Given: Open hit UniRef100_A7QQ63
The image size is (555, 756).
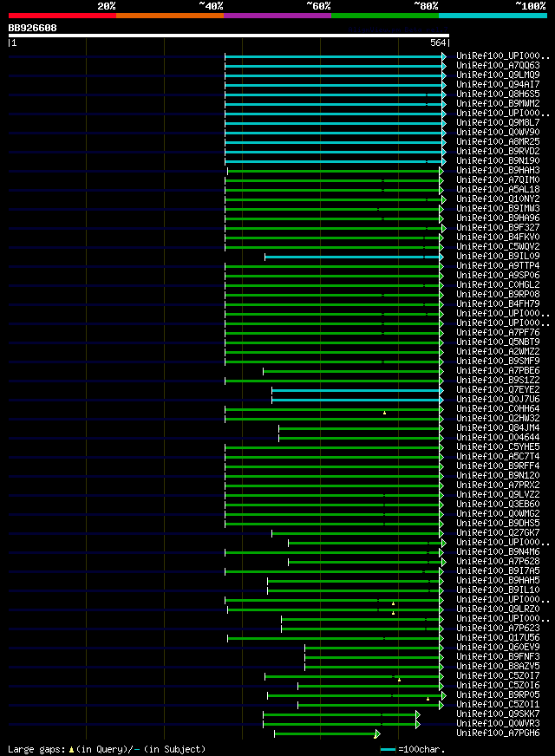Looking at the screenshot, I should click(498, 65).
